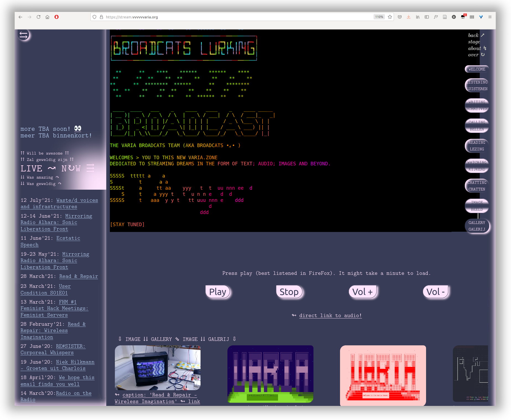Open 'User Condition S01E01' link
The height and width of the screenshot is (420, 511).
click(46, 289)
